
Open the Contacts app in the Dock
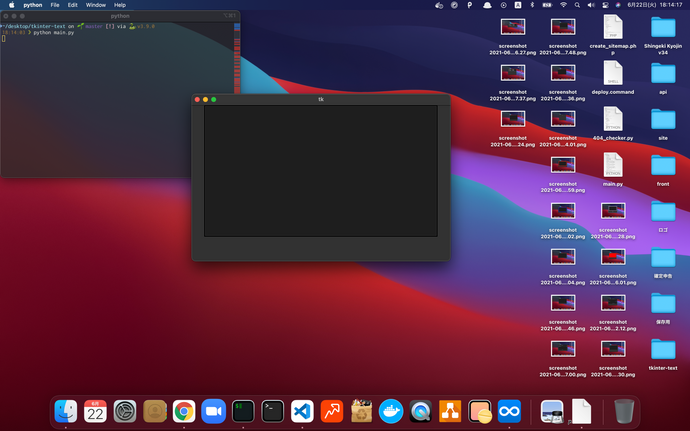tap(154, 411)
